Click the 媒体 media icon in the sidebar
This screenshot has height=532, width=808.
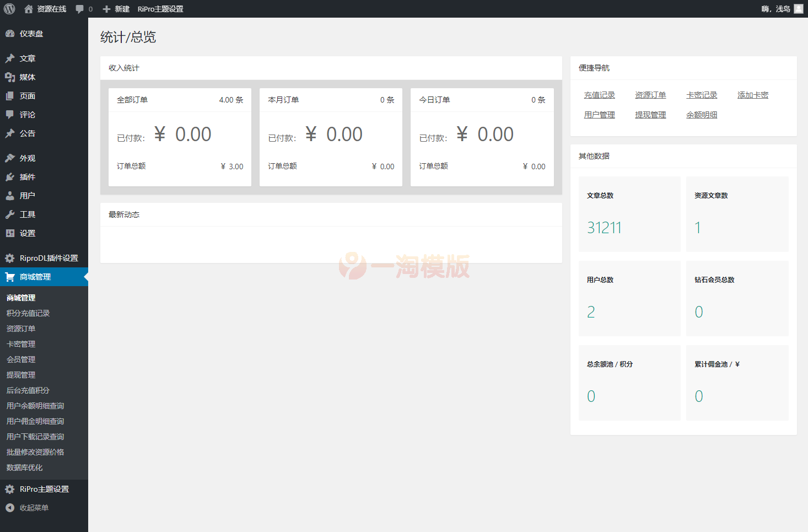10,77
